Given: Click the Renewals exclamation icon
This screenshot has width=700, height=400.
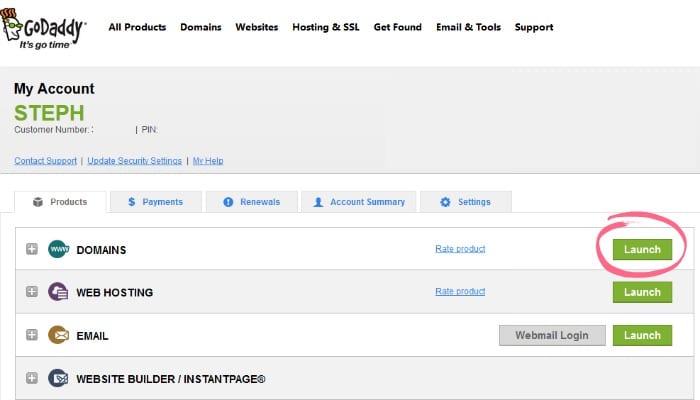Looking at the screenshot, I should 228,202.
